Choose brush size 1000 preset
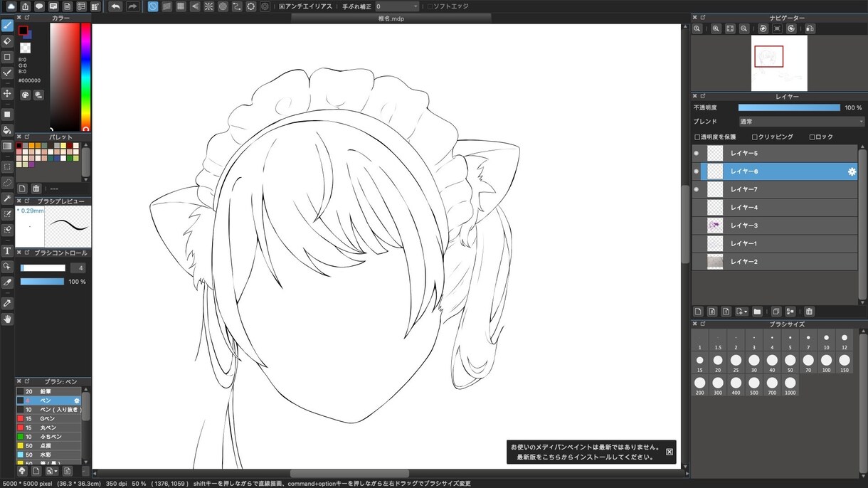The height and width of the screenshot is (488, 868). pyautogui.click(x=790, y=386)
